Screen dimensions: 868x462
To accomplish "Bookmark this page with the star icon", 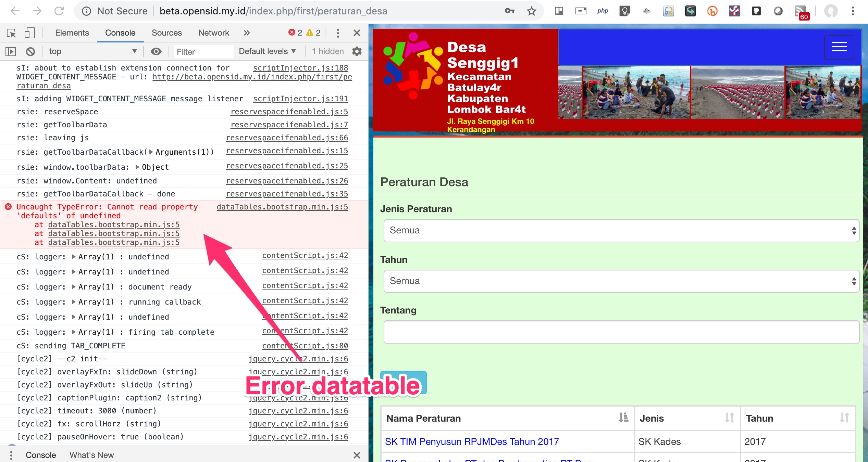I will coord(531,11).
